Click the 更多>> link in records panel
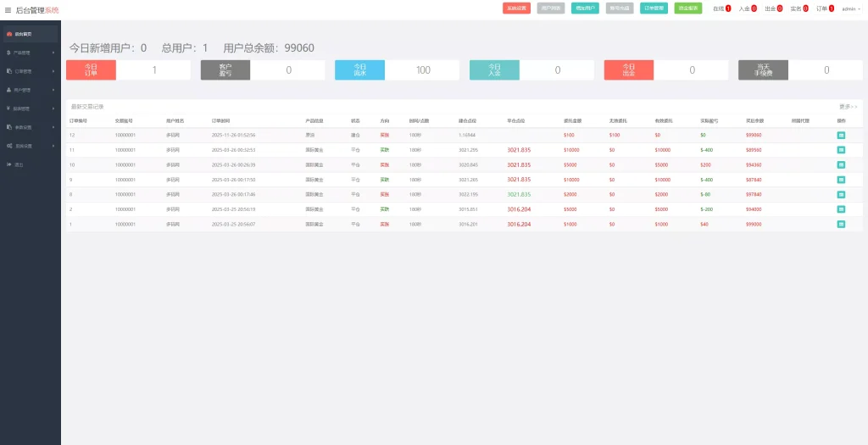Image resolution: width=868 pixels, height=445 pixels. tap(848, 106)
